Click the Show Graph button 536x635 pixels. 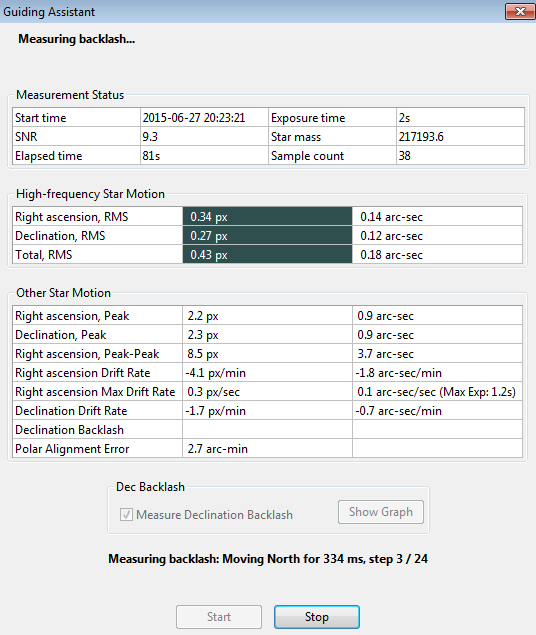[x=381, y=512]
